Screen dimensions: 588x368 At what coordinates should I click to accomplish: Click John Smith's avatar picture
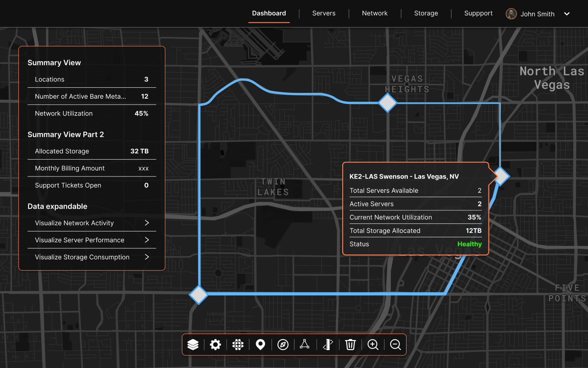511,14
